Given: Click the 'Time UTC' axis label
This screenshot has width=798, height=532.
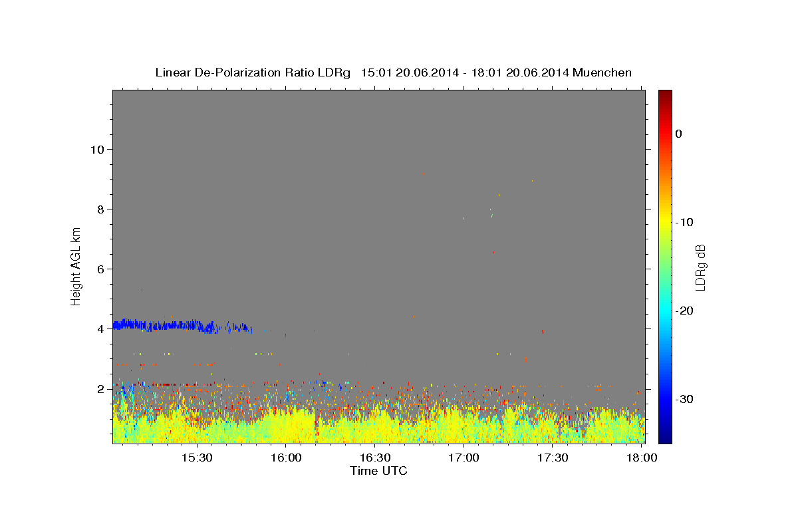Looking at the screenshot, I should (x=378, y=471).
